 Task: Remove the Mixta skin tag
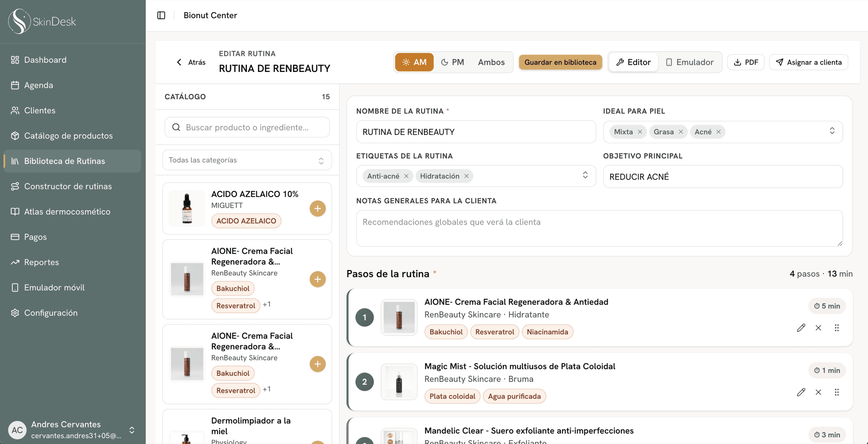[x=640, y=132]
